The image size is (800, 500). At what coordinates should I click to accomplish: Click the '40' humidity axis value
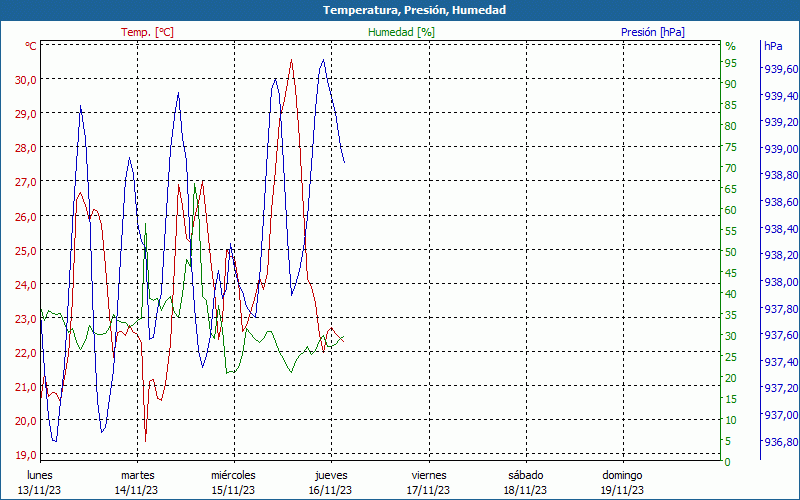coord(731,294)
